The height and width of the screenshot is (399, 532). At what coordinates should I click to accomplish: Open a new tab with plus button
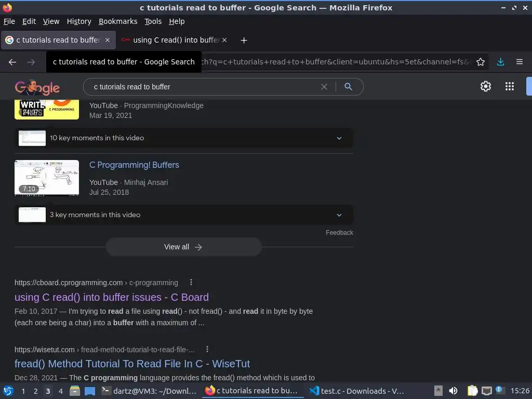pos(244,41)
